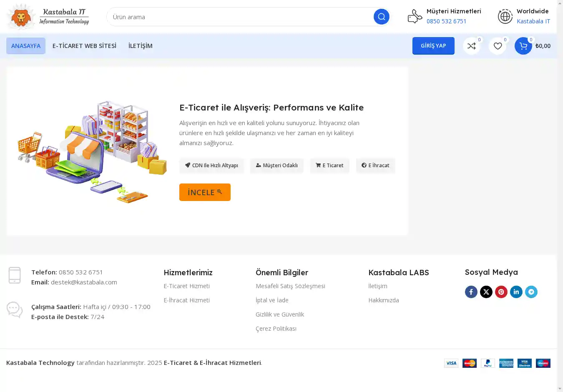Click the E-commerce shop illustration banner image
563x392 pixels.
tap(92, 151)
